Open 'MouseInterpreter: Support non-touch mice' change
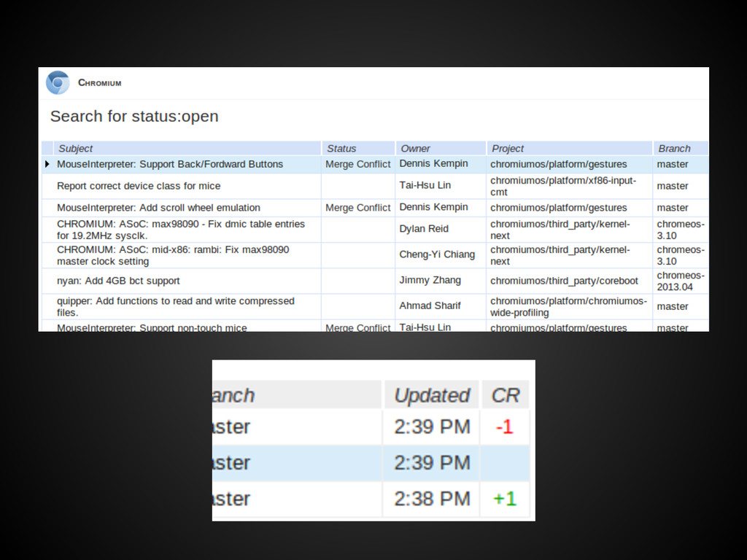747x560 pixels. (x=152, y=327)
